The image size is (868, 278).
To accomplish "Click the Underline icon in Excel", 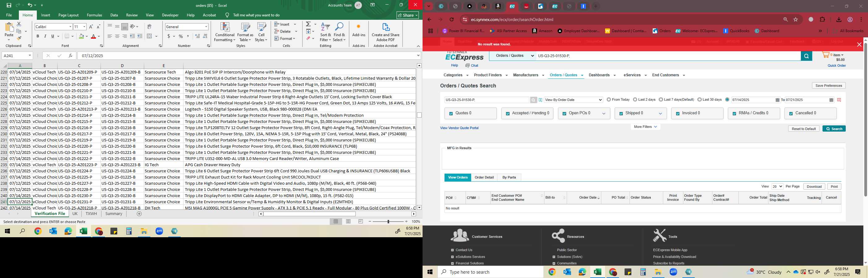I will pos(53,36).
